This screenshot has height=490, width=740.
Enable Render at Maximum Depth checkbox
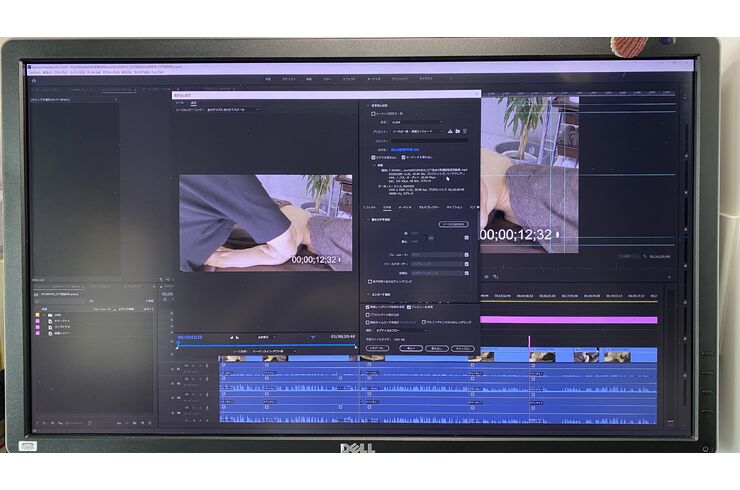370,281
